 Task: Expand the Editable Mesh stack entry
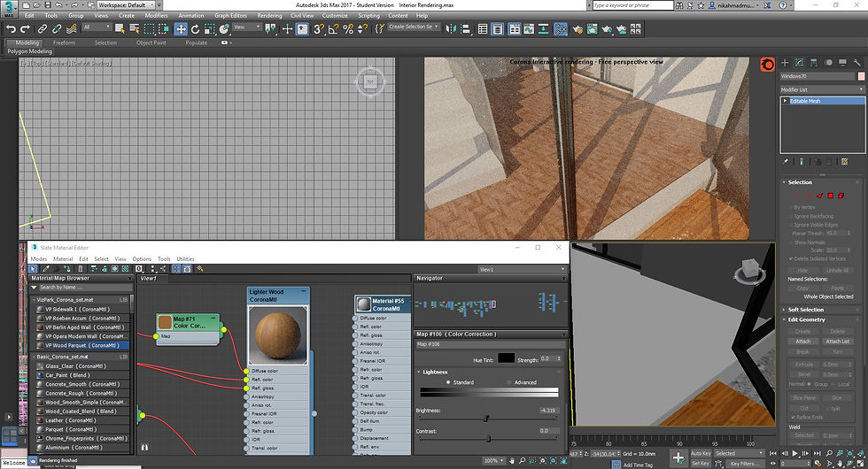785,101
